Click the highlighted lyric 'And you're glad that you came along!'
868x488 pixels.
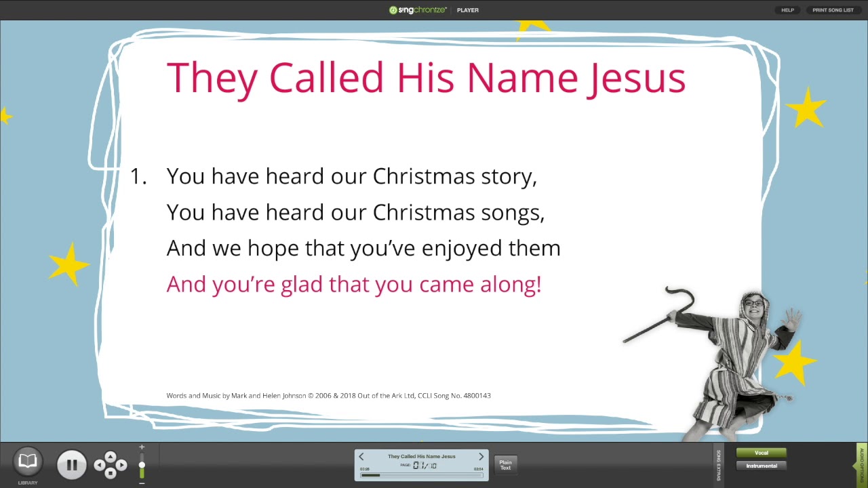coord(354,284)
